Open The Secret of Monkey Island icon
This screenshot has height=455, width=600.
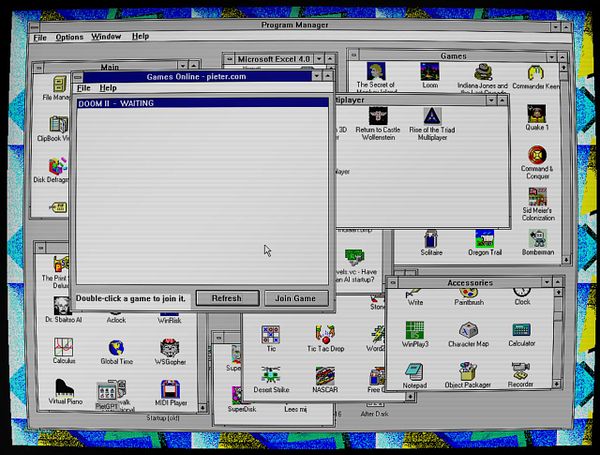coord(376,72)
